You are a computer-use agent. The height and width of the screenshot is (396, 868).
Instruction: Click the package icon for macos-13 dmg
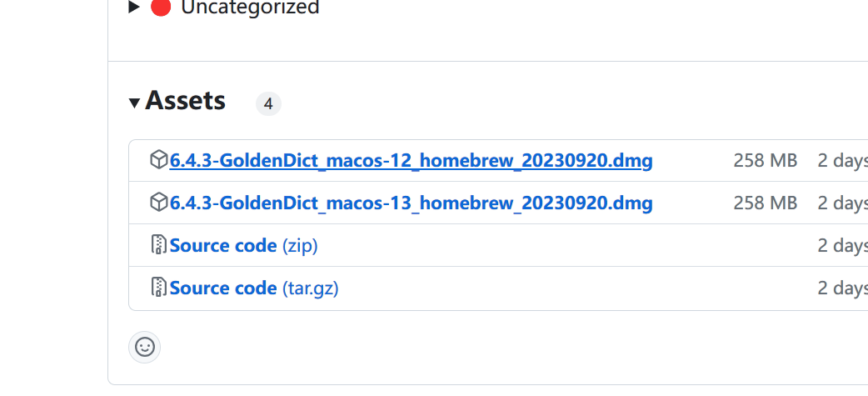click(159, 203)
